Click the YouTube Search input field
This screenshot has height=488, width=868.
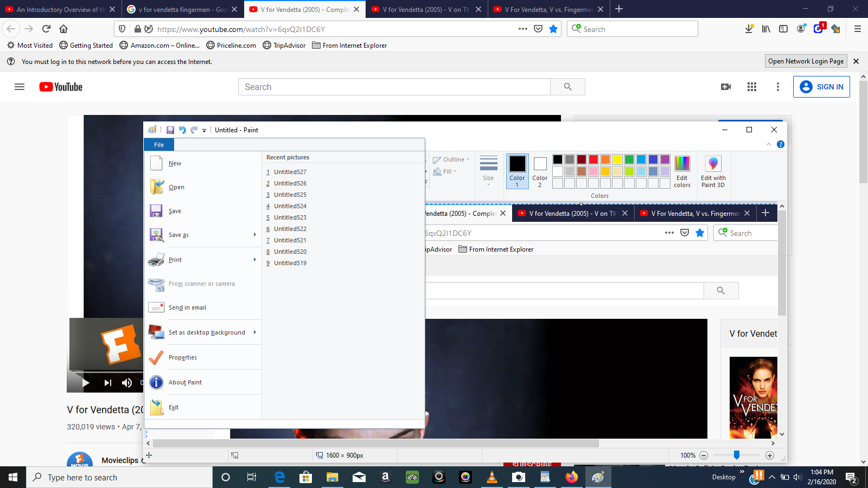[394, 87]
